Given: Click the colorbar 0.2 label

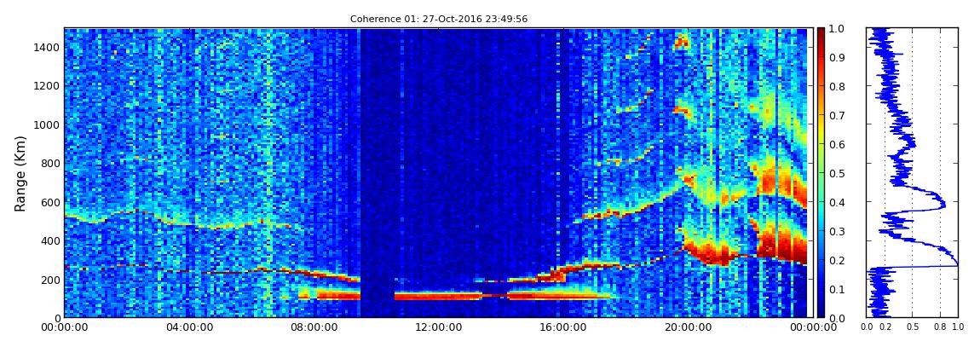Looking at the screenshot, I should [x=836, y=260].
